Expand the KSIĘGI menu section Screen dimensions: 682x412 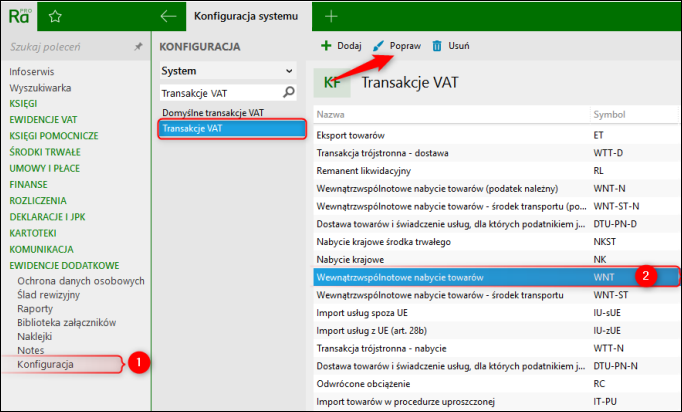[23, 104]
